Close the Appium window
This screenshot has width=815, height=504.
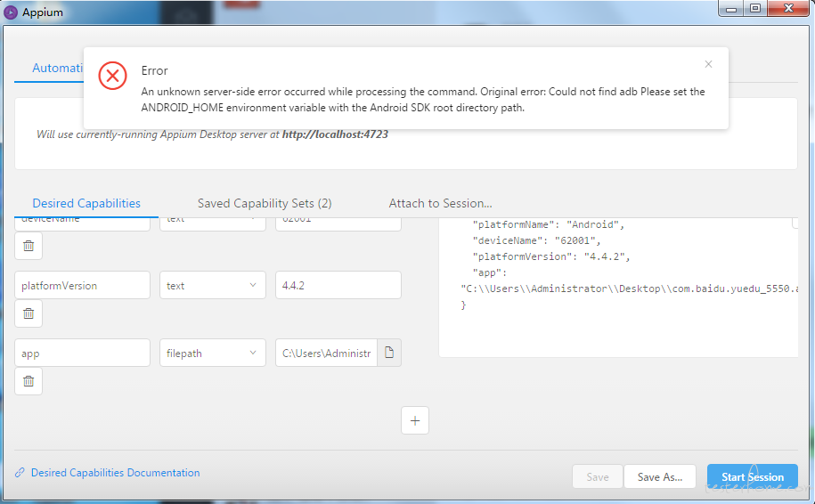788,8
